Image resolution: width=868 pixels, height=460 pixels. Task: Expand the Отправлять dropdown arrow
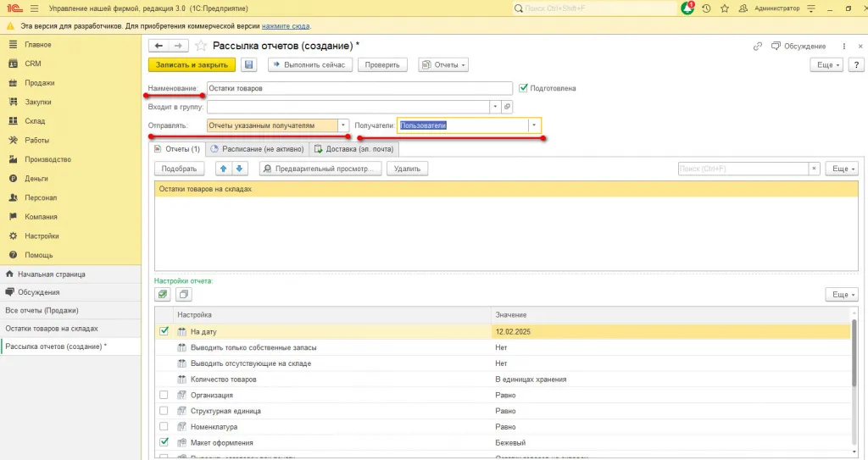point(343,125)
